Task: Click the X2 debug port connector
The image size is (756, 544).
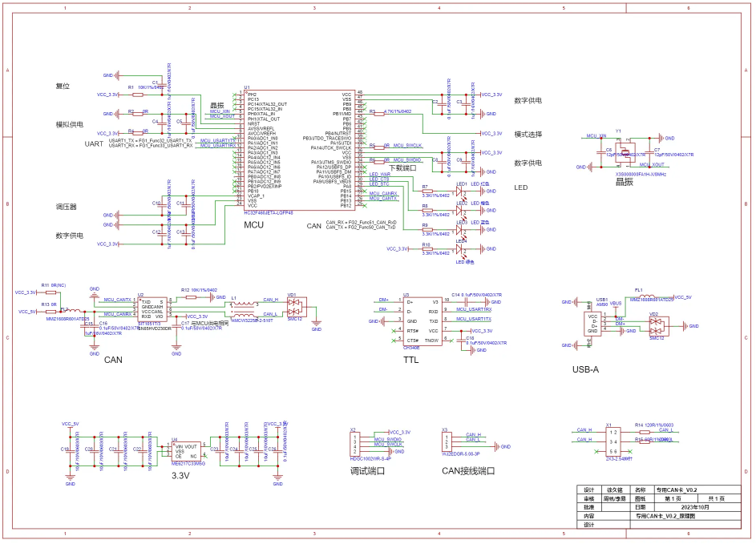Action: pos(355,445)
